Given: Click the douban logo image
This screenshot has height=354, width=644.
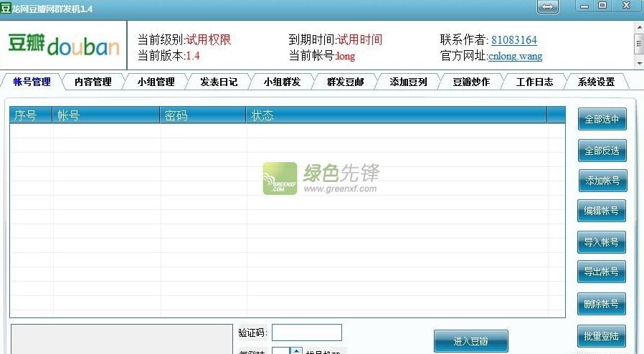Looking at the screenshot, I should 64,45.
